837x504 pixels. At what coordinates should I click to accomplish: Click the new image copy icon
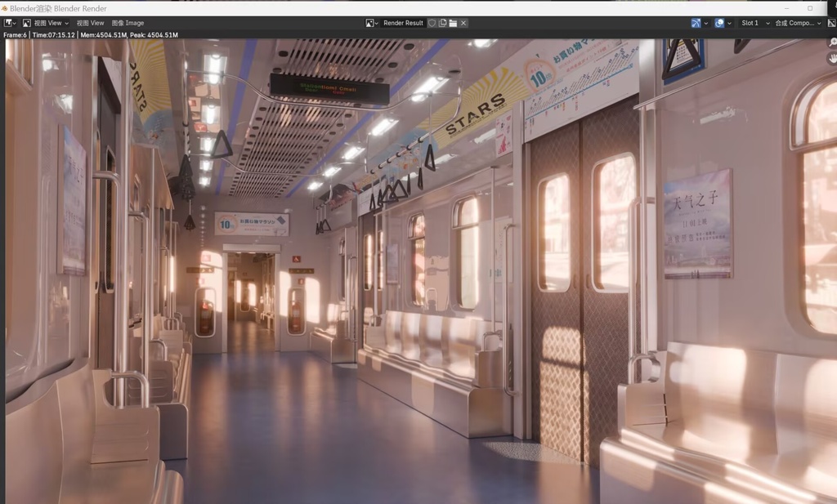pyautogui.click(x=442, y=23)
